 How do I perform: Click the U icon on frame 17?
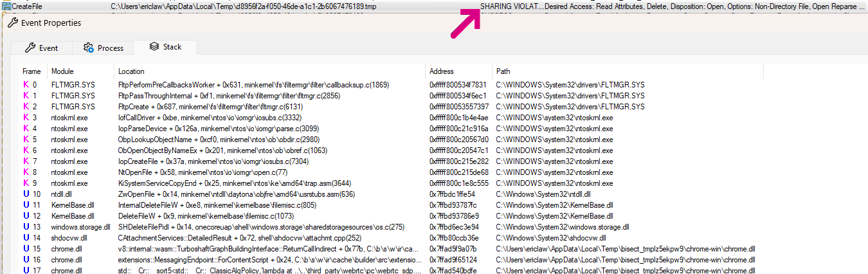(x=26, y=271)
